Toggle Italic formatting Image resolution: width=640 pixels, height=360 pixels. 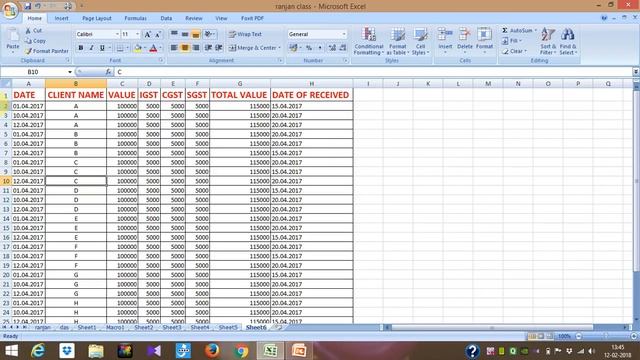coord(91,48)
